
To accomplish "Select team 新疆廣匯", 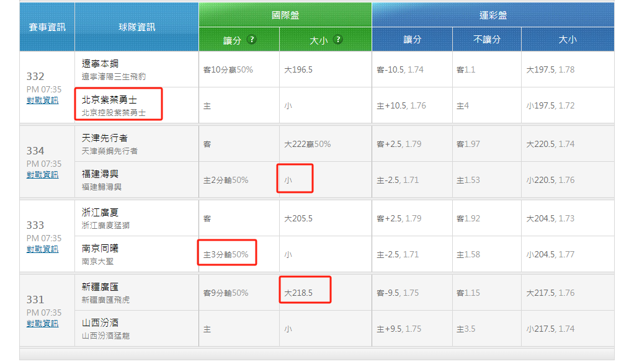I will pos(100,287).
